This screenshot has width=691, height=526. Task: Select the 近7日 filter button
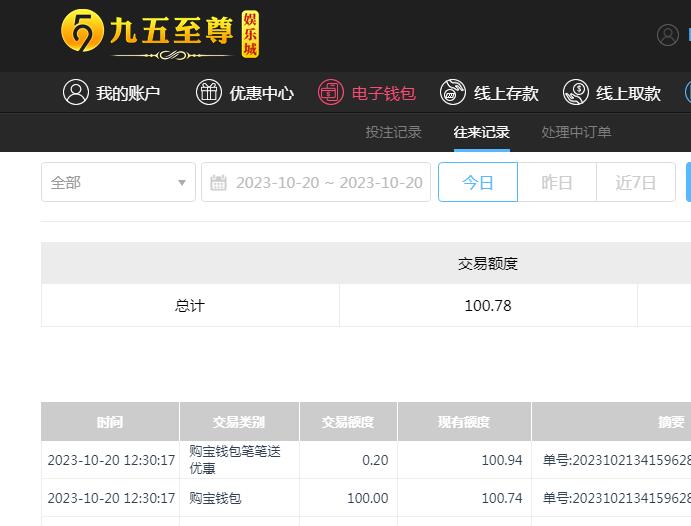pyautogui.click(x=636, y=182)
